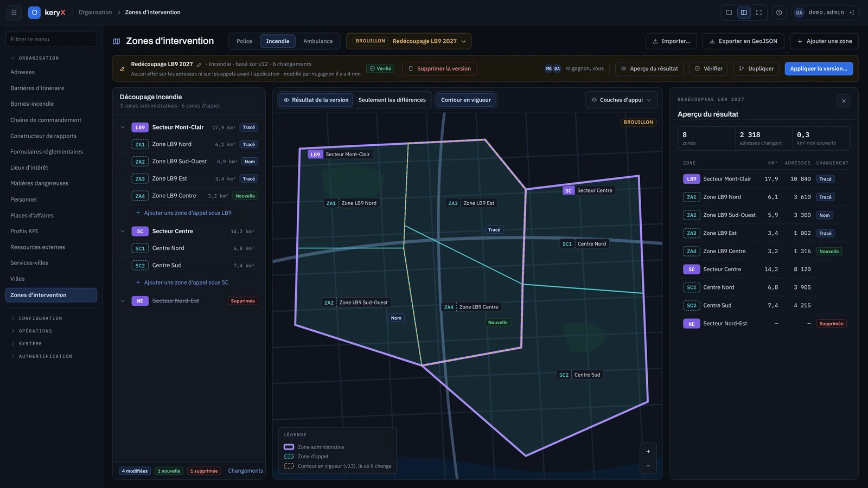Viewport: 868px width, 488px height.
Task: Go to Matières dangereuses menu item
Action: point(39,183)
